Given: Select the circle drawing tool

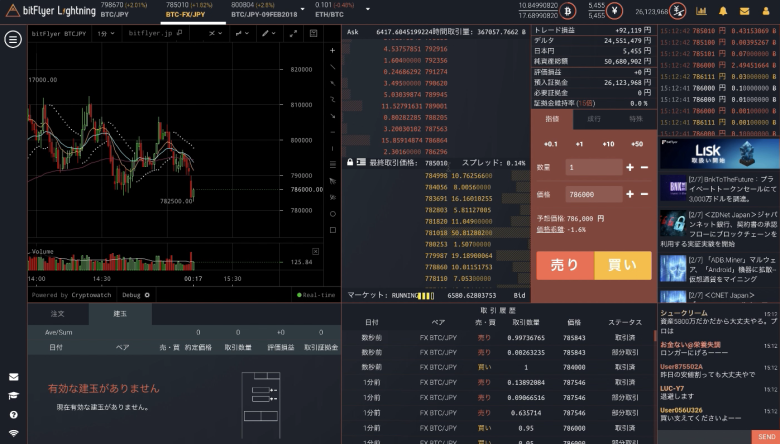Looking at the screenshot, I should click(x=333, y=214).
